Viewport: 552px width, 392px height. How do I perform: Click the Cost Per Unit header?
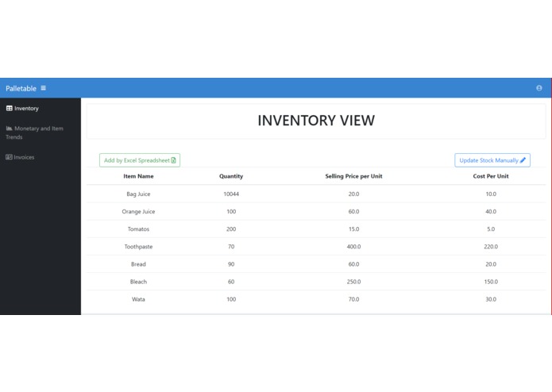491,176
